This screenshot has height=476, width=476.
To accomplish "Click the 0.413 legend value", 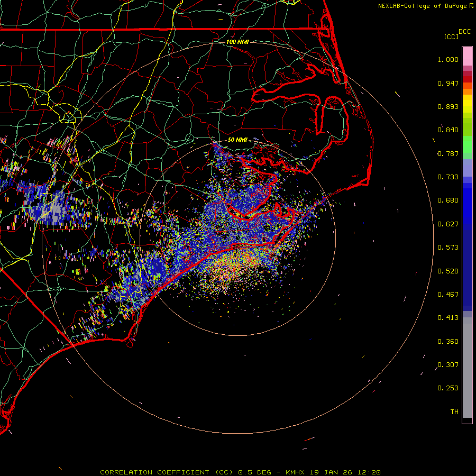I will 448,318.
